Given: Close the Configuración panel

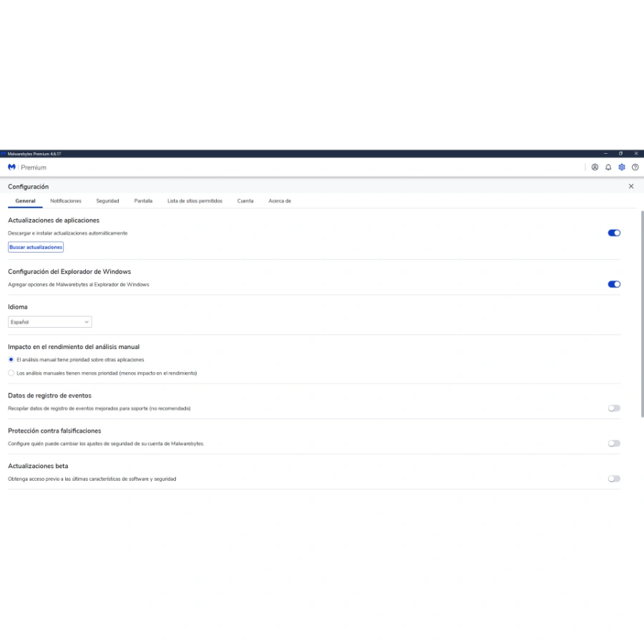Looking at the screenshot, I should click(631, 186).
